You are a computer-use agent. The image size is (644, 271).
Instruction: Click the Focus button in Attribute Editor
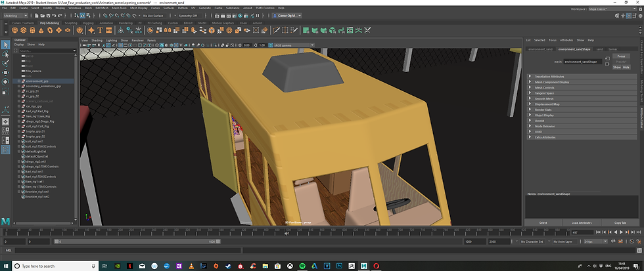coord(621,56)
